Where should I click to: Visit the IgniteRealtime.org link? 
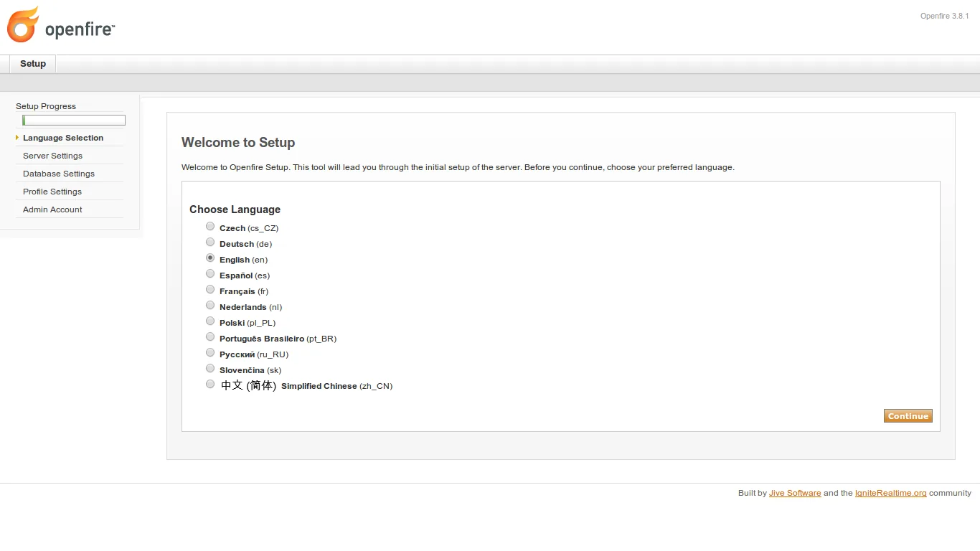pos(891,493)
